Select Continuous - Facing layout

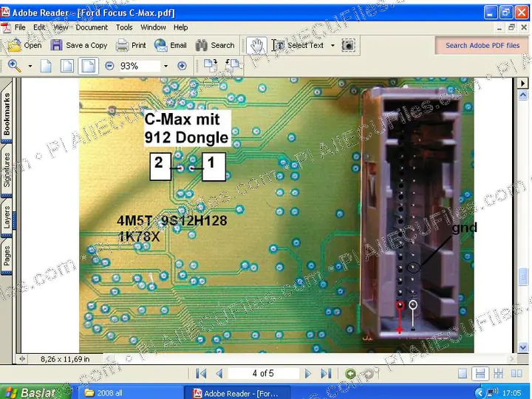pyautogui.click(x=499, y=374)
